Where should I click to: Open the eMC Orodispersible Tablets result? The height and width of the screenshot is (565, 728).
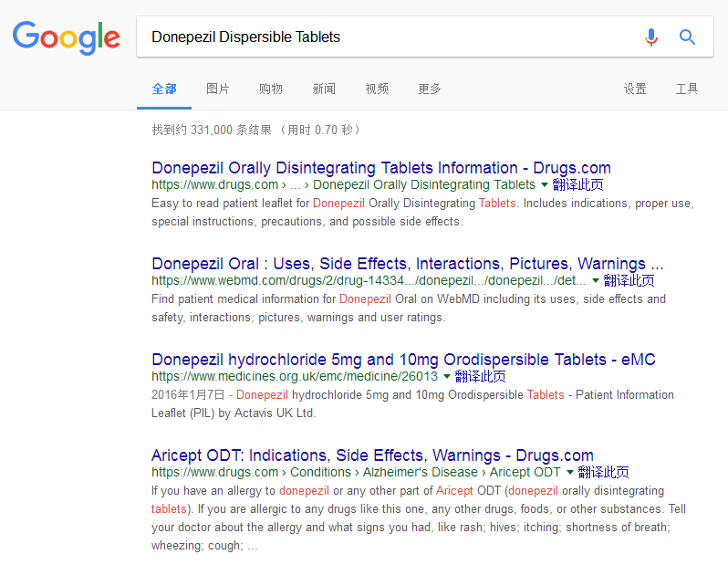[x=403, y=360]
